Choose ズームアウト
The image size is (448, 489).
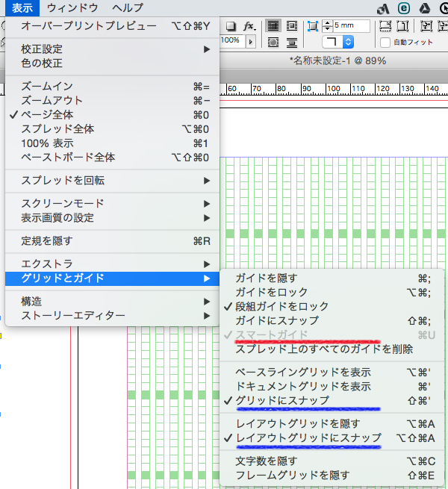point(112,101)
